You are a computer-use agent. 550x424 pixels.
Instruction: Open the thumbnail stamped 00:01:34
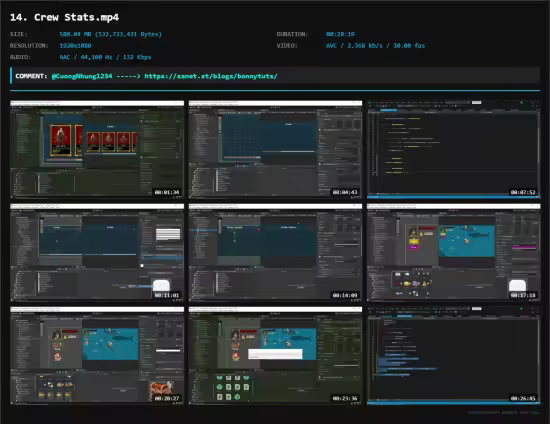click(97, 149)
